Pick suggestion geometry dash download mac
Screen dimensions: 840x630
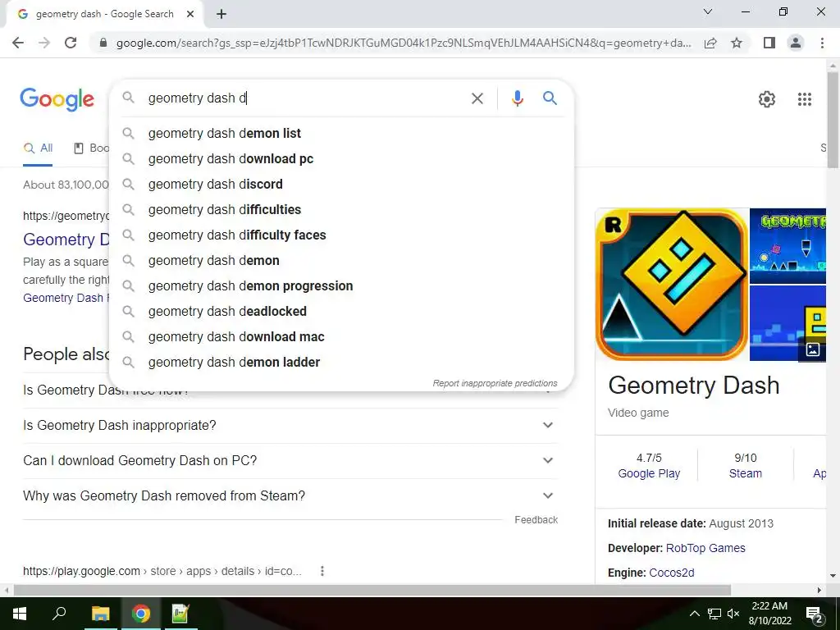(x=341, y=337)
